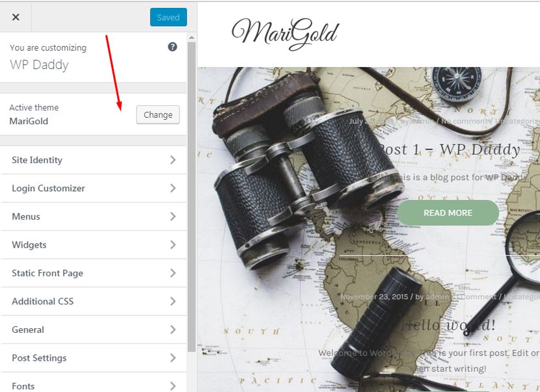Screen dimensions: 540x392
Task: Expand the Login Customizer chevron arrow
Action: (173, 189)
